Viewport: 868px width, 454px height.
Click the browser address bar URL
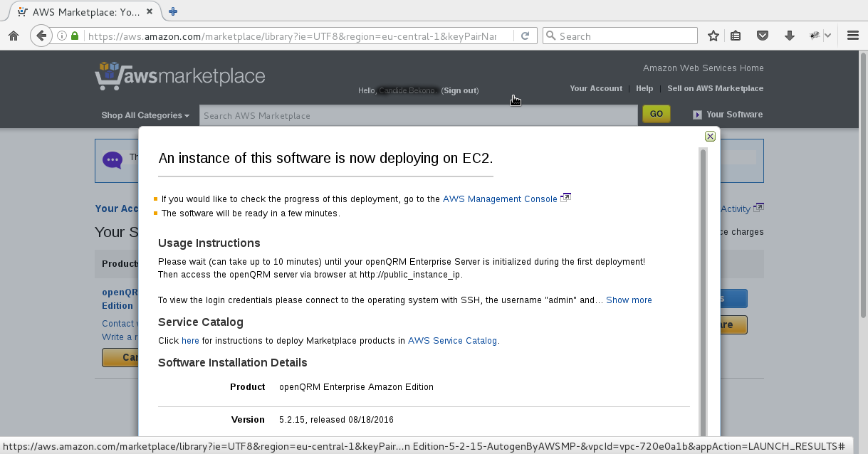coord(292,36)
